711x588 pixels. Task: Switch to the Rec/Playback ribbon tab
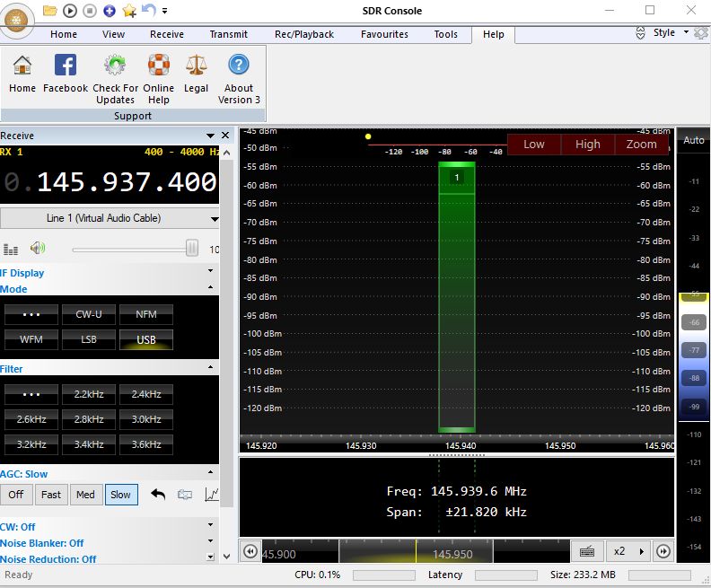coord(303,34)
